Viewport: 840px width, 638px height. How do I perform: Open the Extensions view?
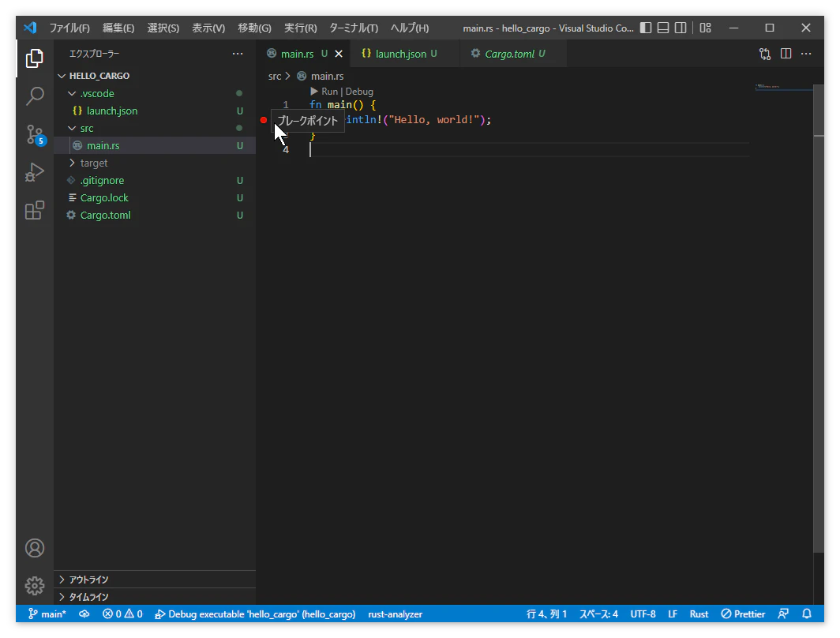coord(34,211)
